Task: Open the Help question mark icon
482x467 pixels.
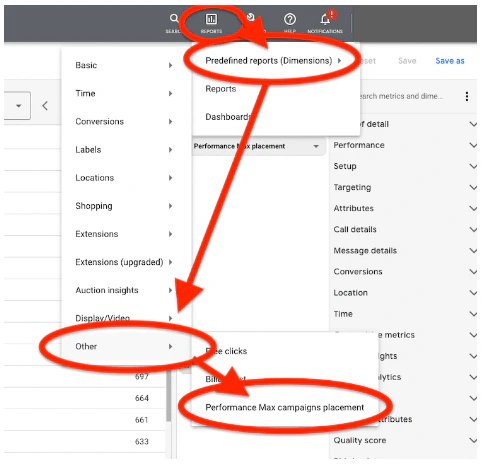Action: click(x=290, y=19)
